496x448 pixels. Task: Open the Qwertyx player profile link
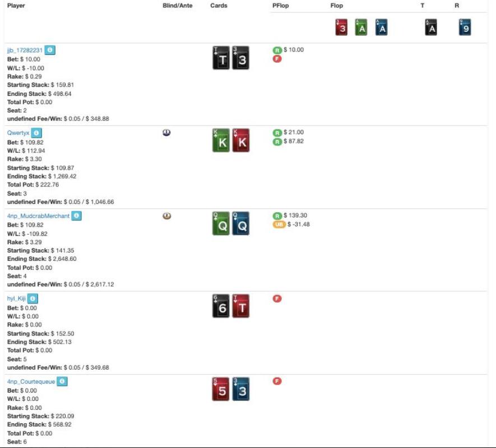[18, 133]
